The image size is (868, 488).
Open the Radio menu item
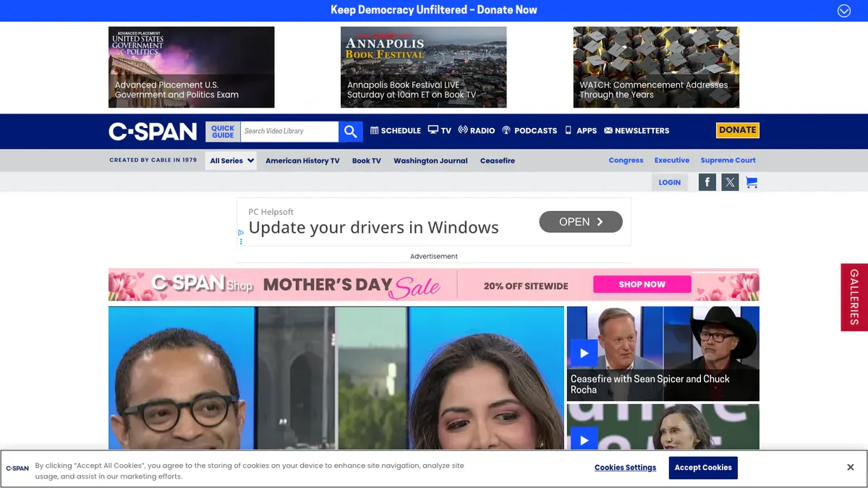pyautogui.click(x=477, y=131)
